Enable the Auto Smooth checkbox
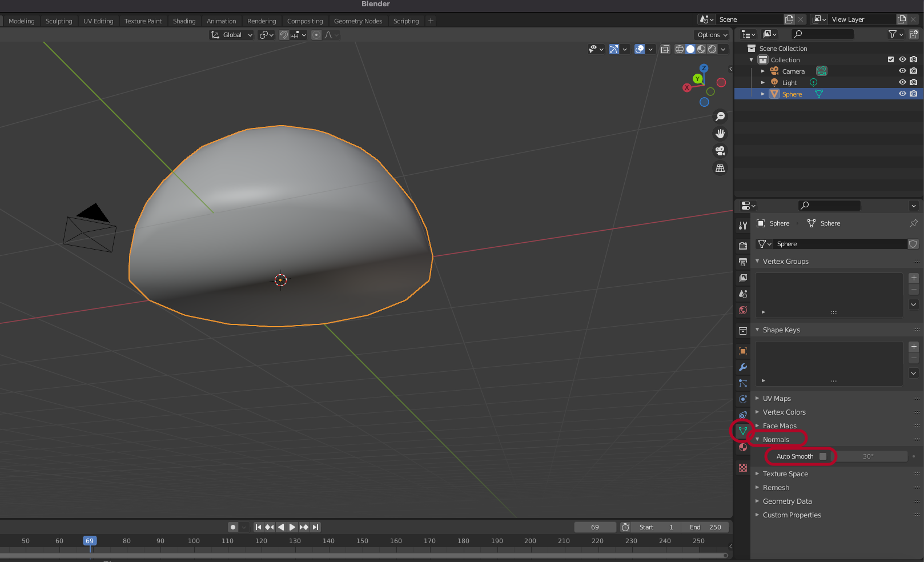This screenshot has height=562, width=924. click(823, 456)
